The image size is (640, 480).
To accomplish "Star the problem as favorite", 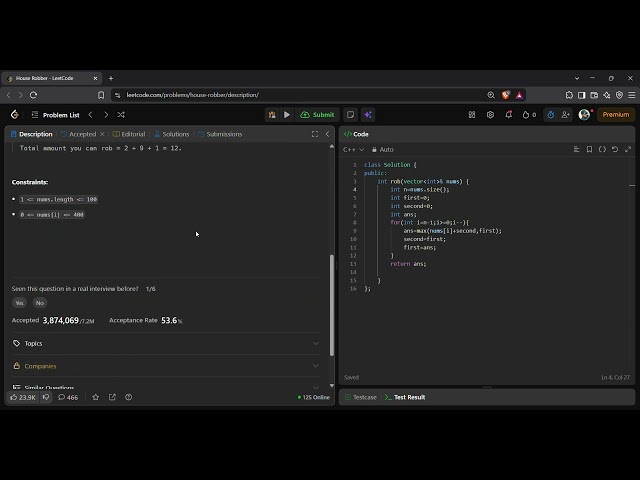I will click(x=96, y=397).
